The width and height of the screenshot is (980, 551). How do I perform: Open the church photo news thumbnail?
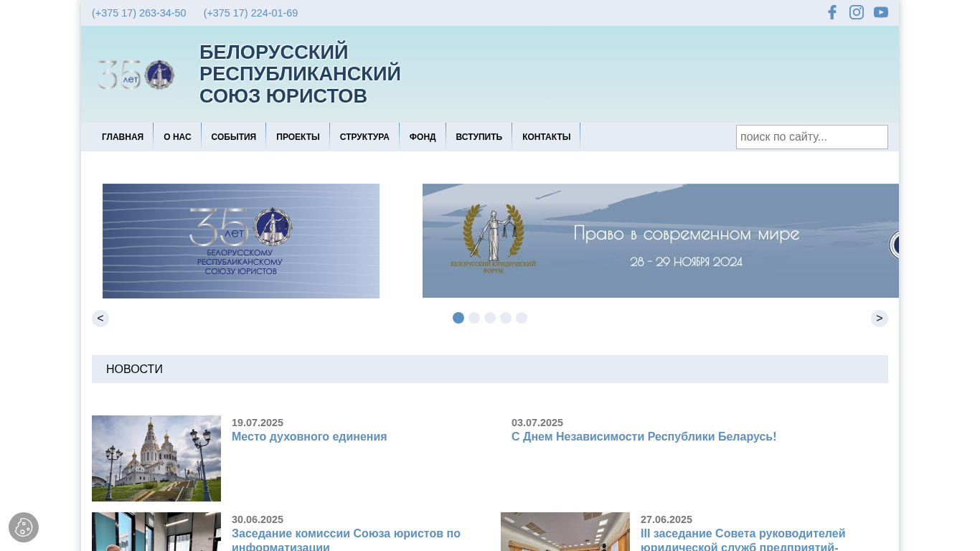pyautogui.click(x=156, y=458)
